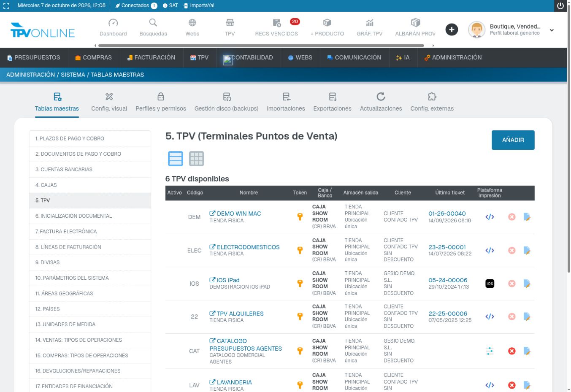
Task: Select 4. CAJAS in the side list
Action: click(x=90, y=185)
